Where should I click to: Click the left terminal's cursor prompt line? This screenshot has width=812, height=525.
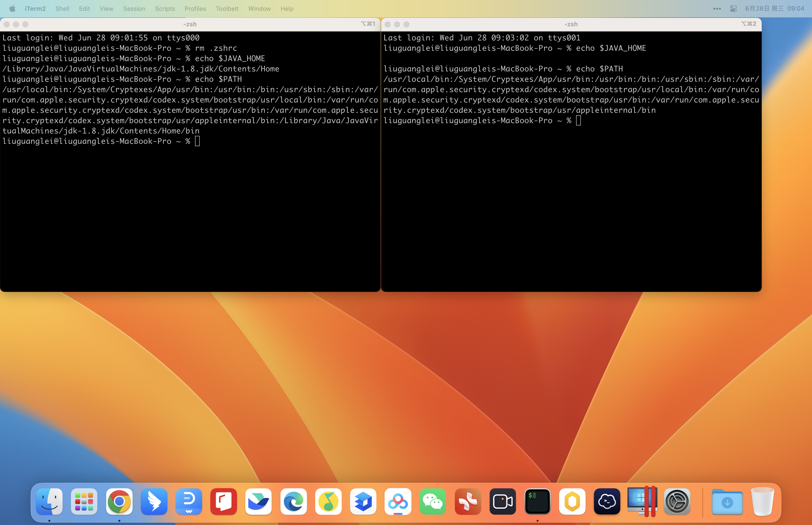coord(101,141)
